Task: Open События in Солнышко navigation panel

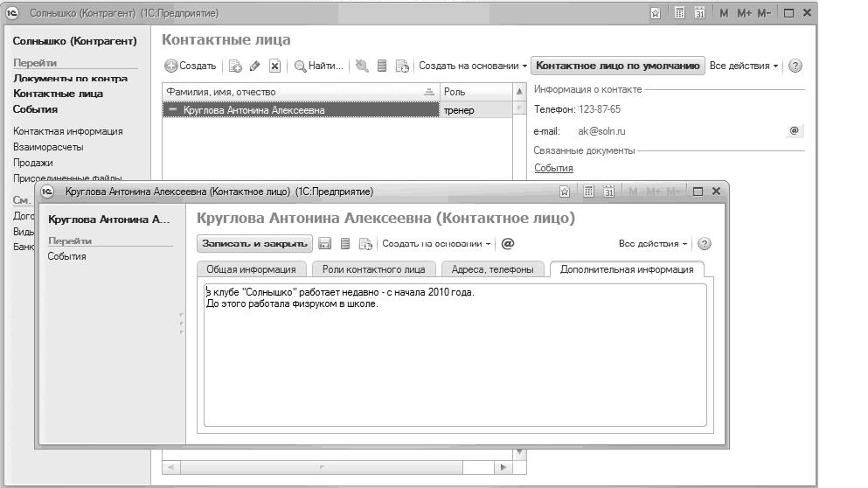Action: [x=36, y=109]
